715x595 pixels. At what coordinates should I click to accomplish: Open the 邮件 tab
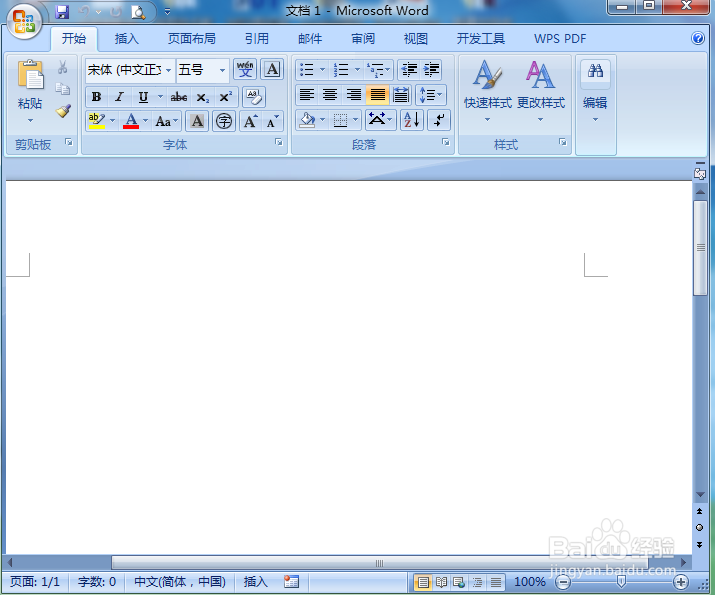[x=310, y=39]
